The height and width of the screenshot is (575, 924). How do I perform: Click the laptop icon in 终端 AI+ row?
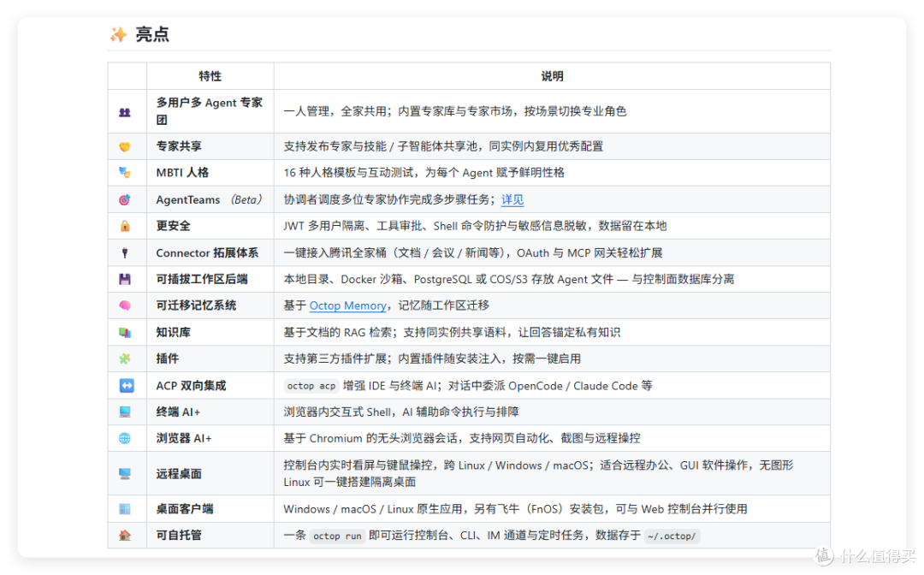click(x=125, y=412)
